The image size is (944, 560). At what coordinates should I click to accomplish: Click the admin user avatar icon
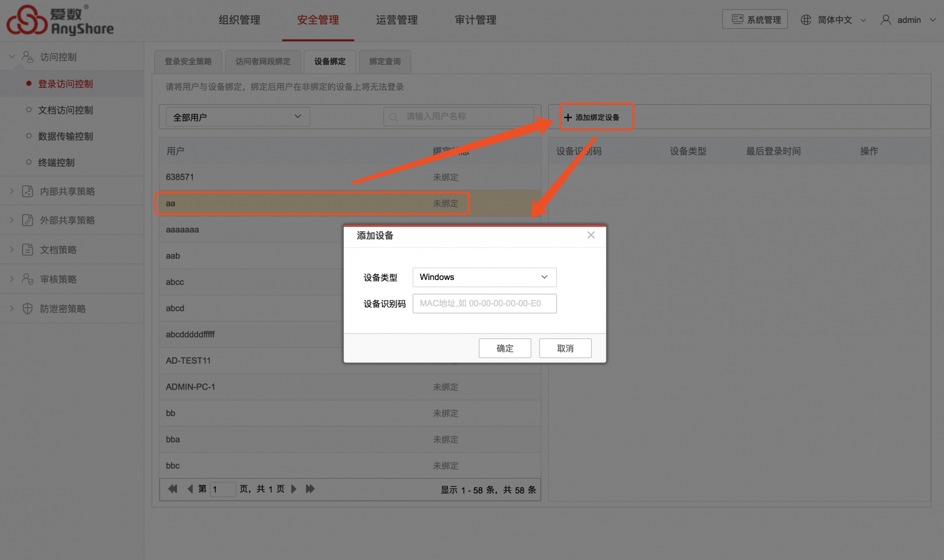tap(886, 20)
